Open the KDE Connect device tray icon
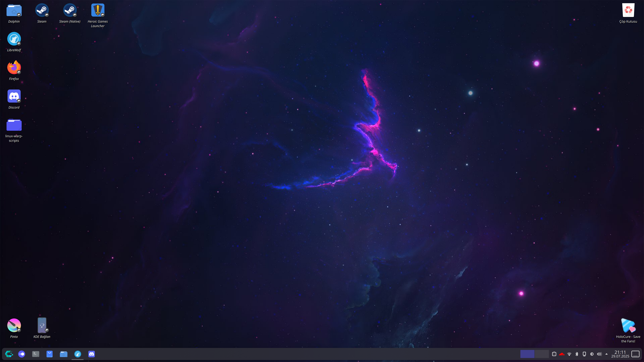 [x=584, y=354]
